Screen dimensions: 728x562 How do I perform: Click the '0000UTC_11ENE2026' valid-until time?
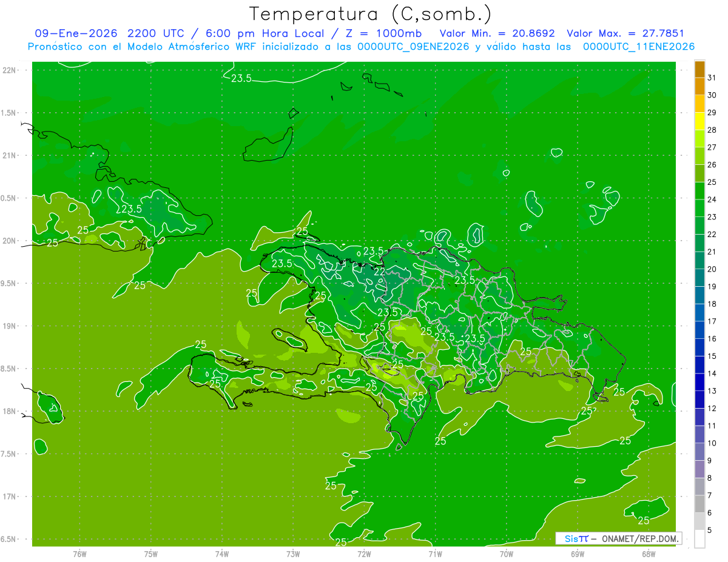[639, 47]
